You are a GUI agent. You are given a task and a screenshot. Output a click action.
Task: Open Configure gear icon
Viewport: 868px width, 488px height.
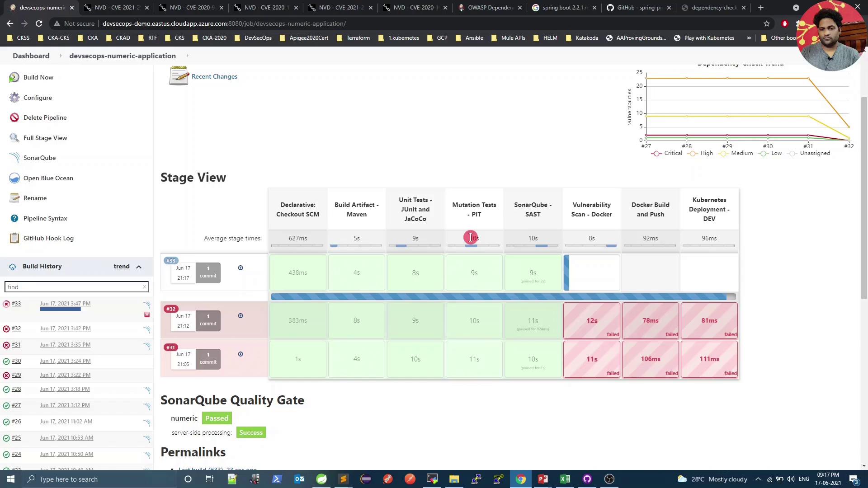click(14, 98)
